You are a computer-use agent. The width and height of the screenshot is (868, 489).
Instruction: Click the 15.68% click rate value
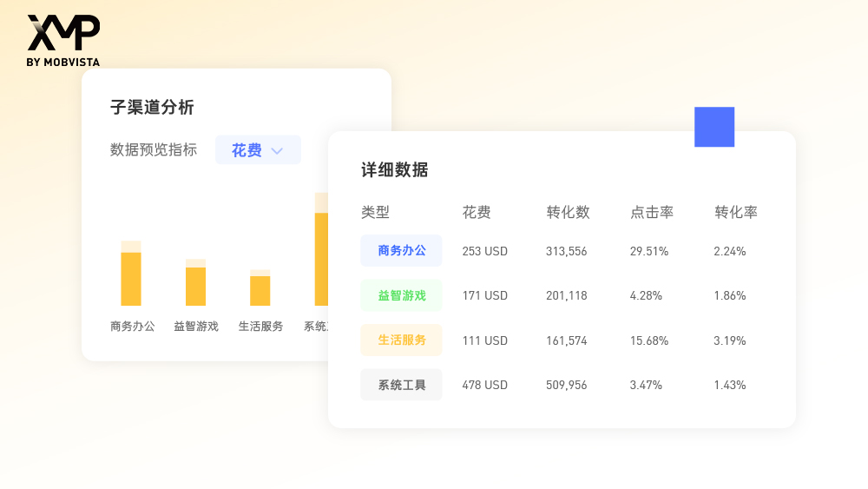coord(649,340)
